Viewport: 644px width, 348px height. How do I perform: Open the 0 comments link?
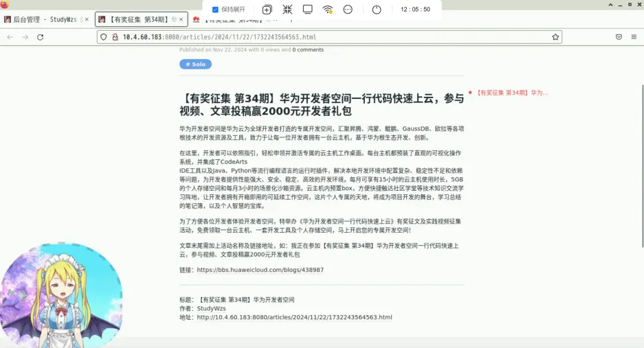[308, 49]
